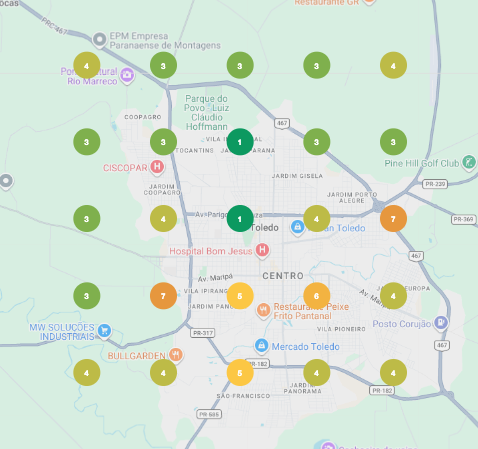The width and height of the screenshot is (478, 449).
Task: Select yellow 5 marker over Jardim Pancera
Action: (x=240, y=296)
